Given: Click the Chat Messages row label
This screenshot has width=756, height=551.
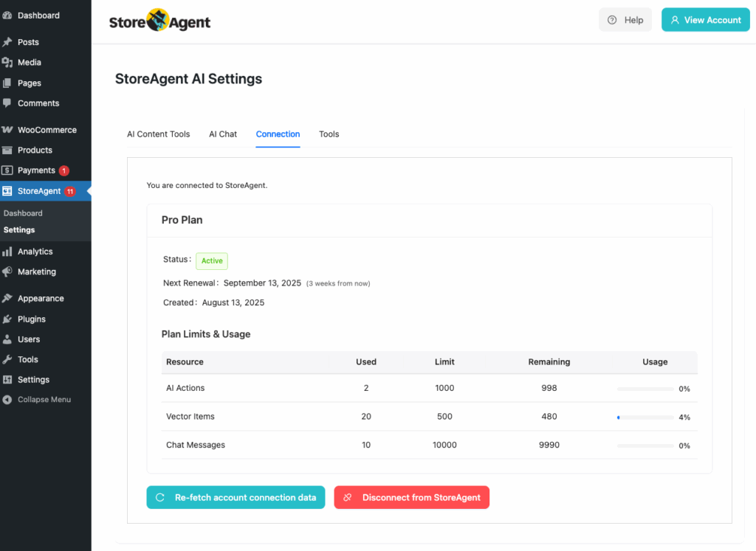Looking at the screenshot, I should pyautogui.click(x=195, y=445).
